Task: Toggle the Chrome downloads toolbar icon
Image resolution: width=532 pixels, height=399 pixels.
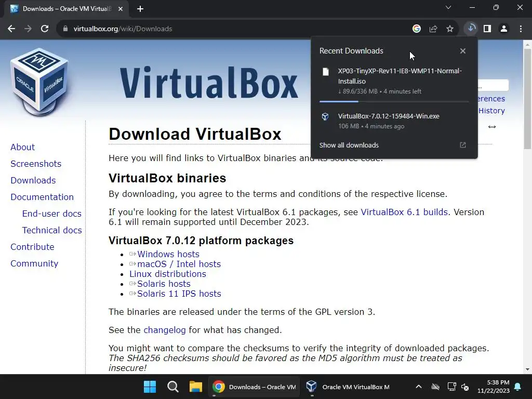Action: pos(471,29)
